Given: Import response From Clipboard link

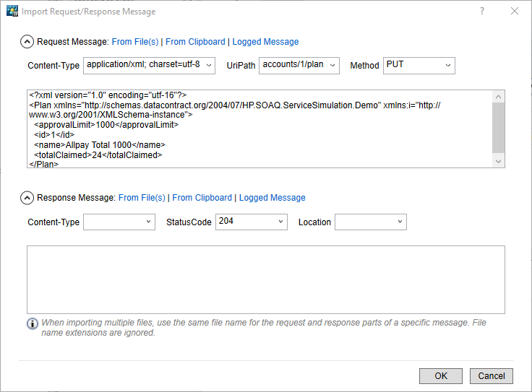Looking at the screenshot, I should pyautogui.click(x=202, y=198).
